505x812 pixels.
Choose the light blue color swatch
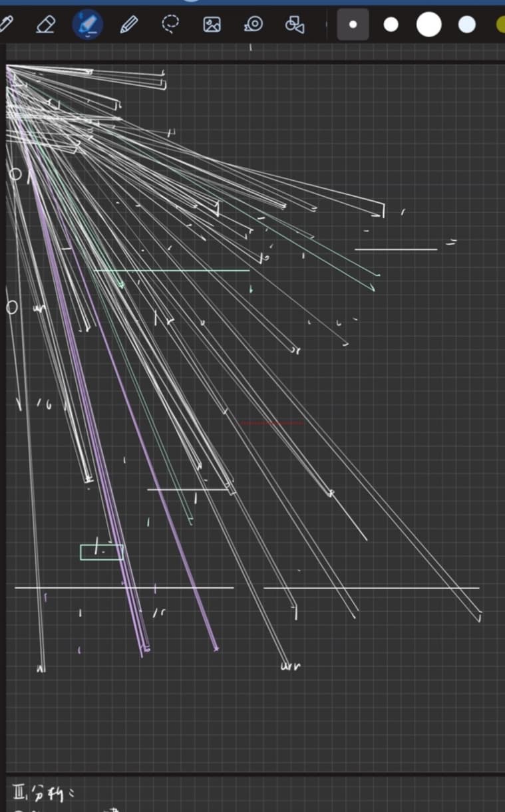pyautogui.click(x=468, y=25)
